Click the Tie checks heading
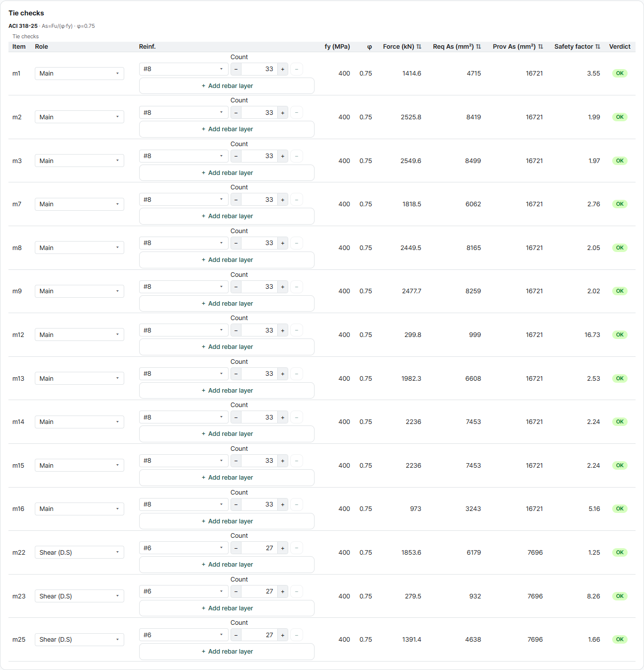644x670 pixels. [26, 13]
